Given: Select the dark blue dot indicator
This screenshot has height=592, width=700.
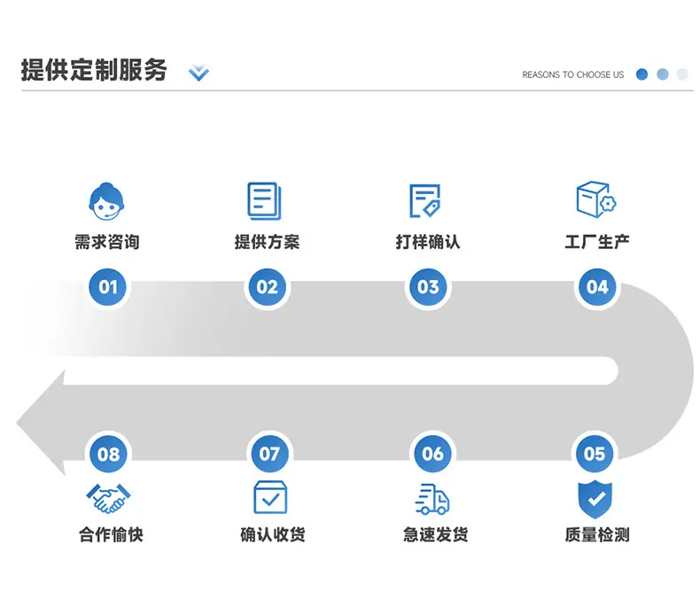Looking at the screenshot, I should point(642,74).
